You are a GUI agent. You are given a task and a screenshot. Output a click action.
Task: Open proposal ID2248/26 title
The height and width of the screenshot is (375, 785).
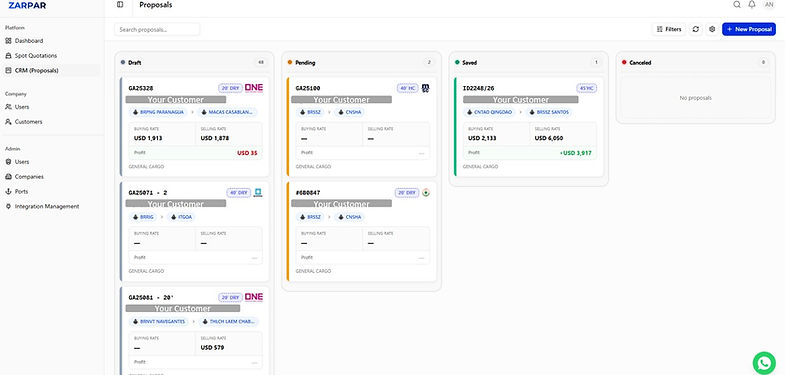(479, 88)
